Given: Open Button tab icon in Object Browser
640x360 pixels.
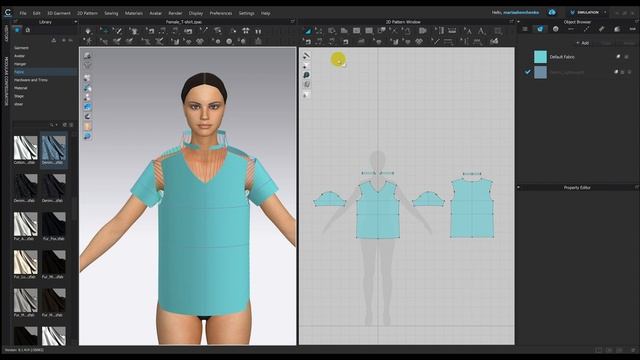Looking at the screenshot, I should click(556, 29).
